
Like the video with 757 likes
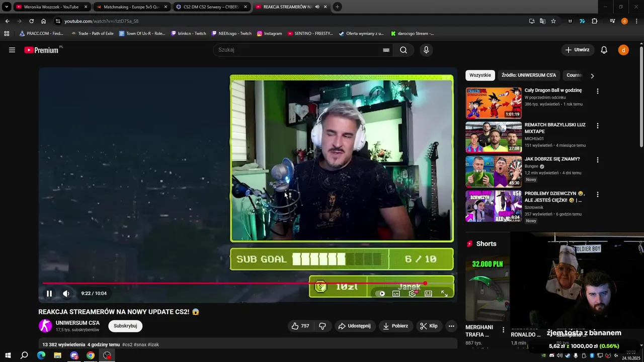tap(300, 326)
